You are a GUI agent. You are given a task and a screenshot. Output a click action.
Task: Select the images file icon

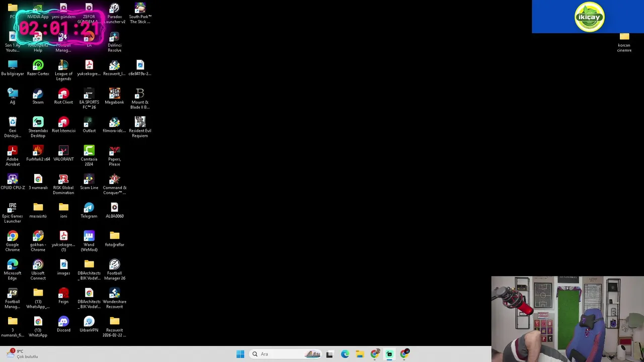(x=63, y=267)
